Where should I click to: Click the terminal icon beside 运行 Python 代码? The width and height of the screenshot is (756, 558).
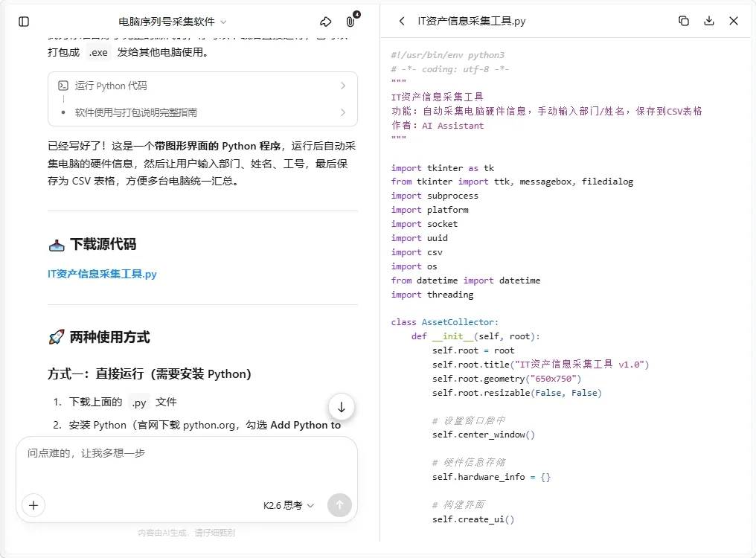63,86
